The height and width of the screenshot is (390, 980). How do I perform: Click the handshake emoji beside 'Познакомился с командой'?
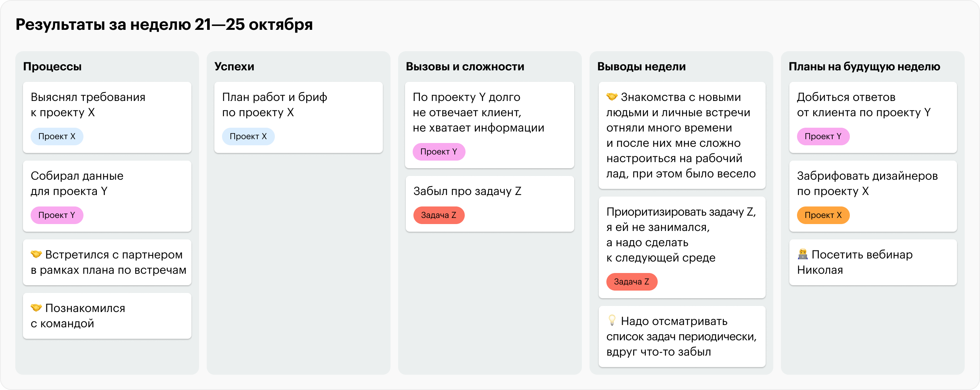(x=36, y=307)
